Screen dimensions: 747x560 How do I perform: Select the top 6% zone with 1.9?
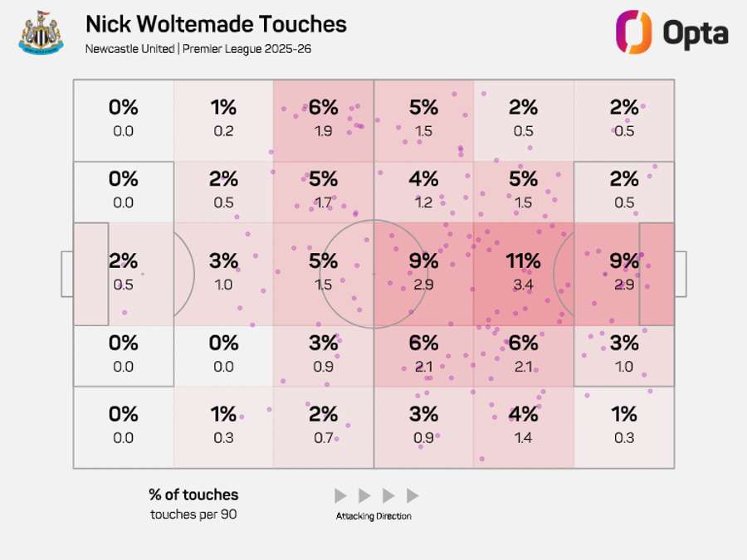pos(323,119)
